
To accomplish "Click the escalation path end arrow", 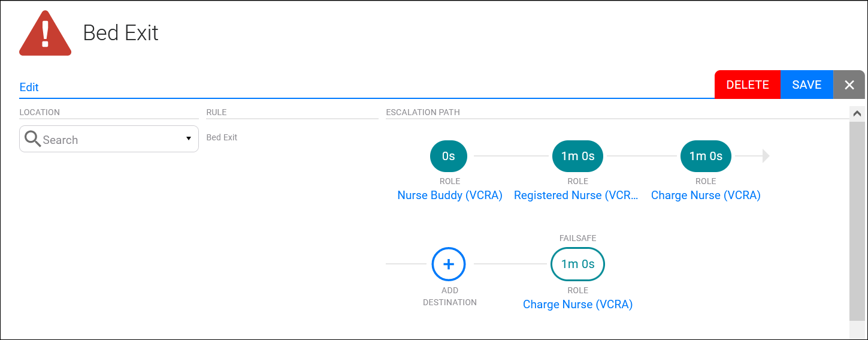I will coord(766,156).
